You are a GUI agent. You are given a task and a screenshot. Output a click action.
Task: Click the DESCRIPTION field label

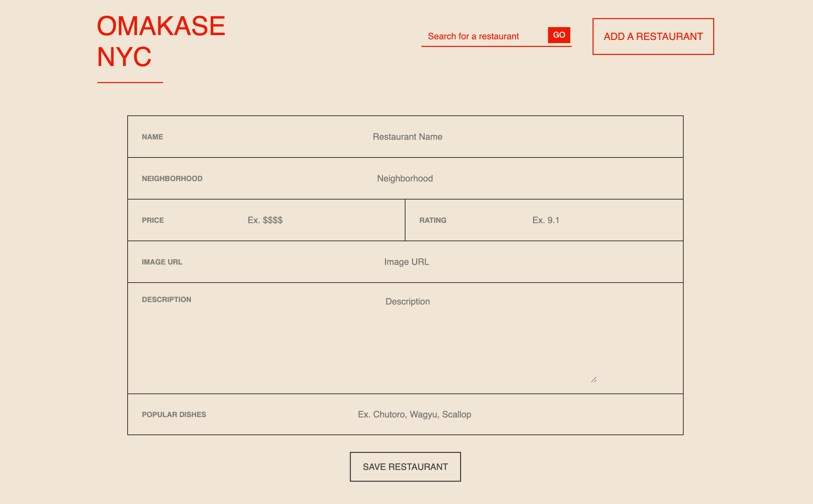pyautogui.click(x=167, y=300)
